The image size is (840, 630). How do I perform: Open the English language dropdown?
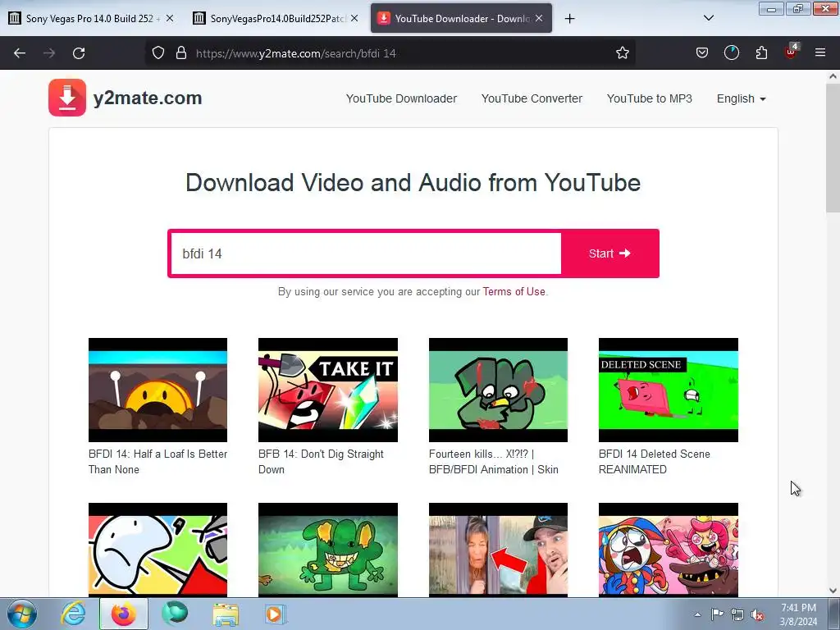point(741,98)
